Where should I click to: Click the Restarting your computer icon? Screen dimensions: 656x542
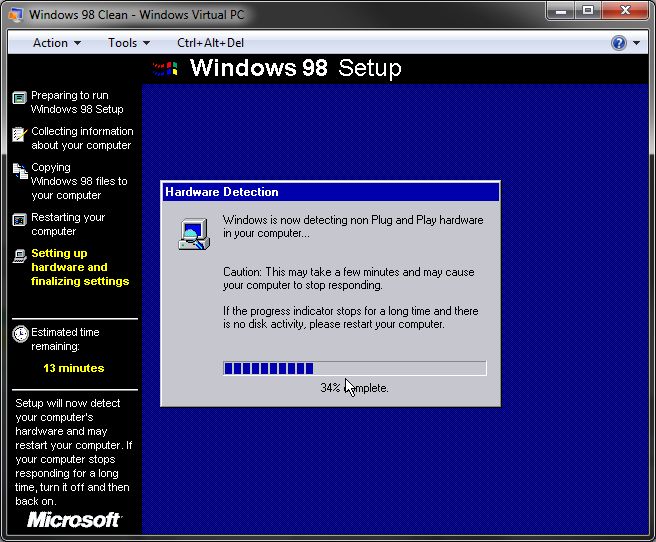coord(19,220)
